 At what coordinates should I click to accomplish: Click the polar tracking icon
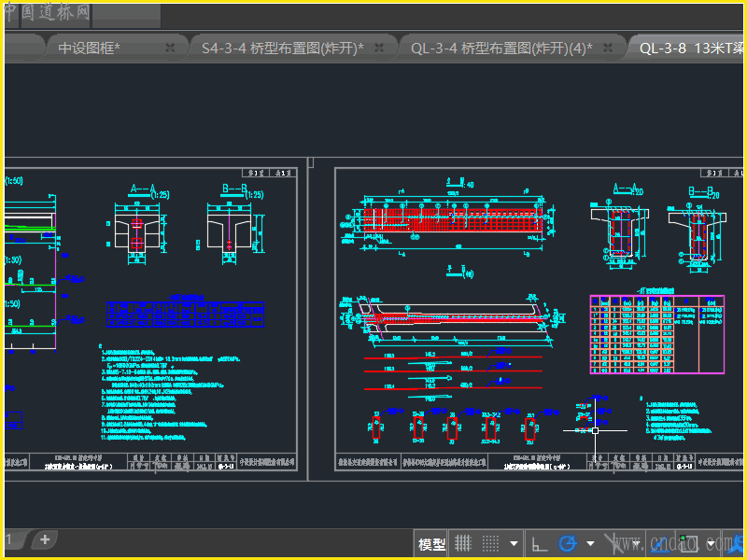coord(568,543)
